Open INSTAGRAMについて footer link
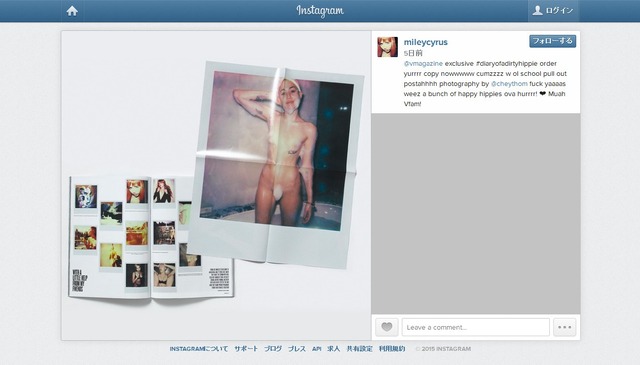This screenshot has width=640, height=365. click(x=199, y=349)
